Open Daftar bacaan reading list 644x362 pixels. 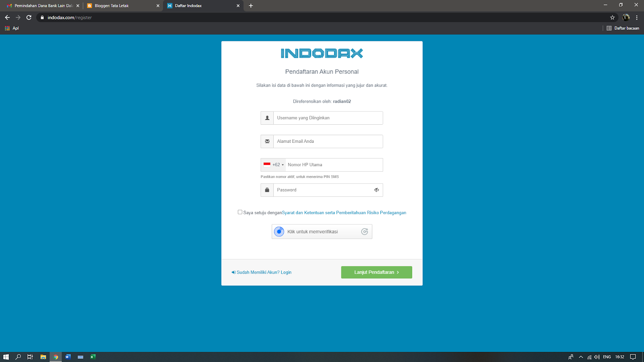[623, 28]
